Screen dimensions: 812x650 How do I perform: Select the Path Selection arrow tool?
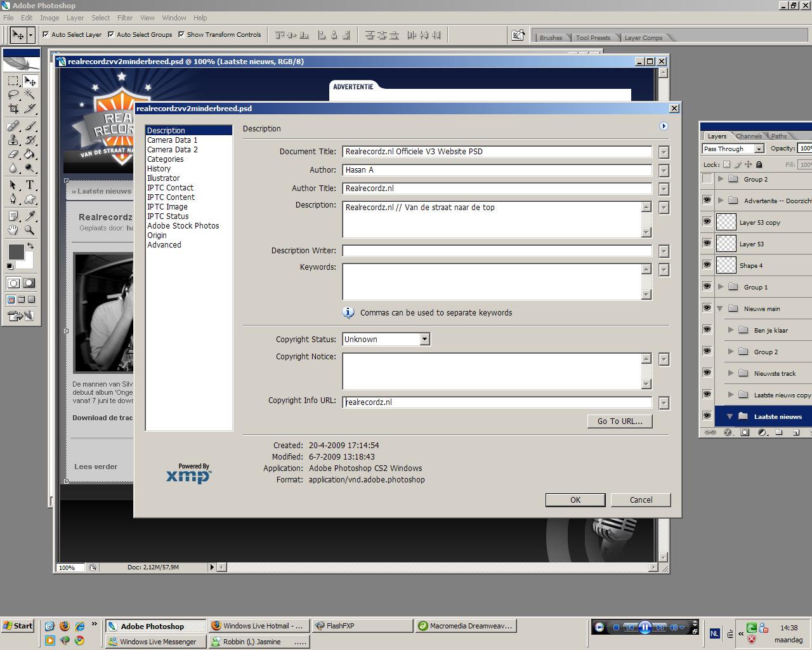[x=13, y=185]
